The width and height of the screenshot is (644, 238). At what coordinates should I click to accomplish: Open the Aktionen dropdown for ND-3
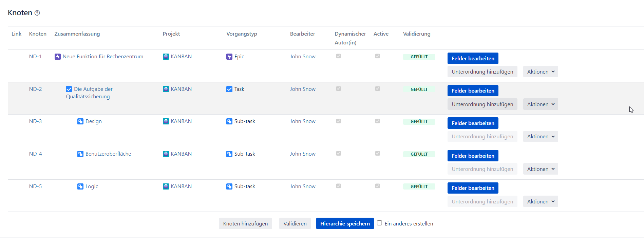(x=540, y=137)
